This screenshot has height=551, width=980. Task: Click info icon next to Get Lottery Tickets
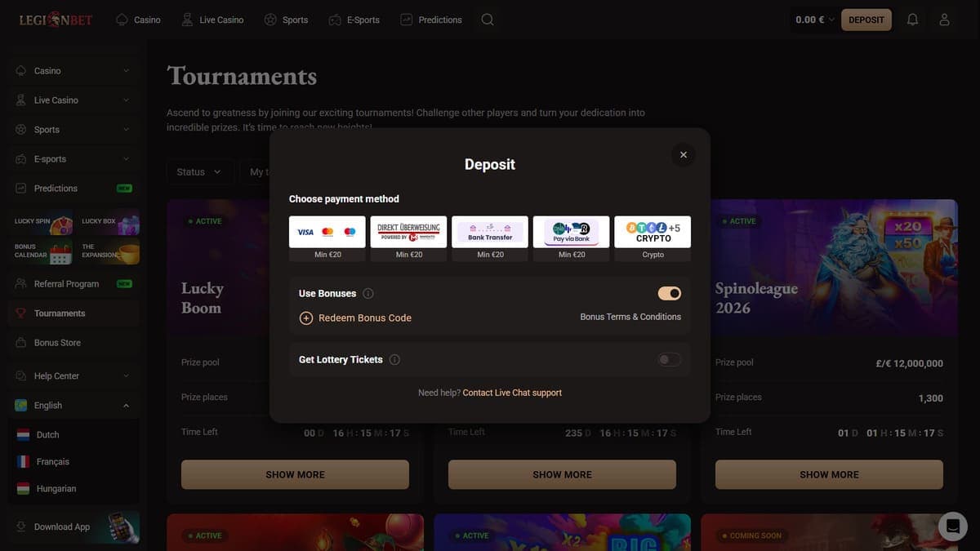tap(394, 360)
